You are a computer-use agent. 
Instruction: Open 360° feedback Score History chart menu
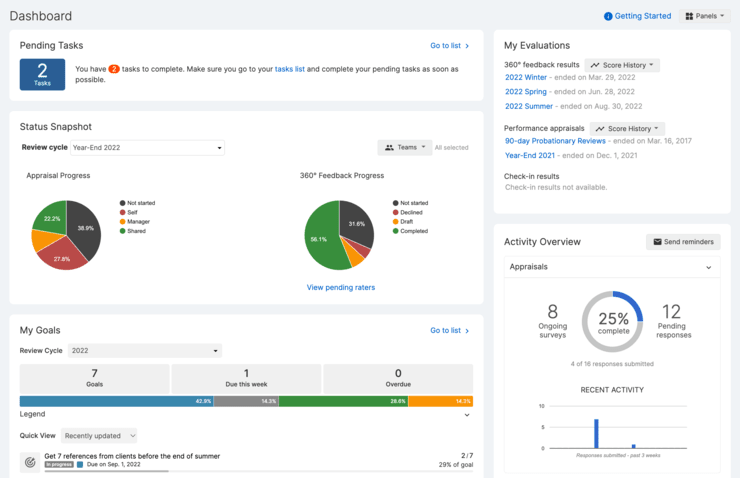622,65
